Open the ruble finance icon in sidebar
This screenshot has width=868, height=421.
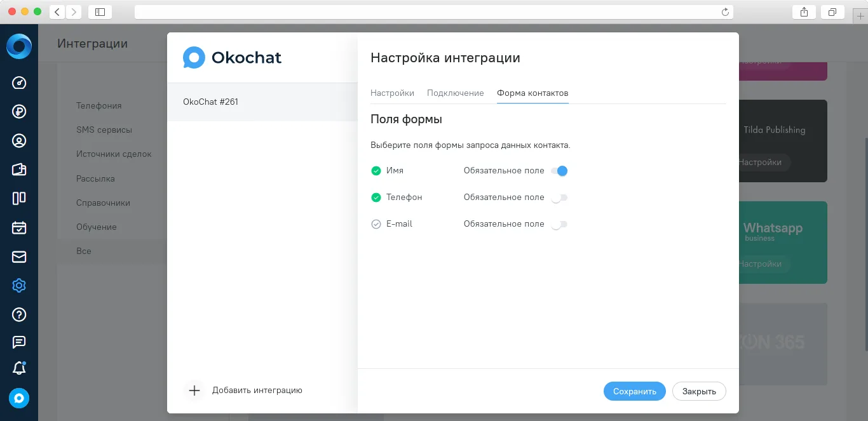(x=19, y=112)
